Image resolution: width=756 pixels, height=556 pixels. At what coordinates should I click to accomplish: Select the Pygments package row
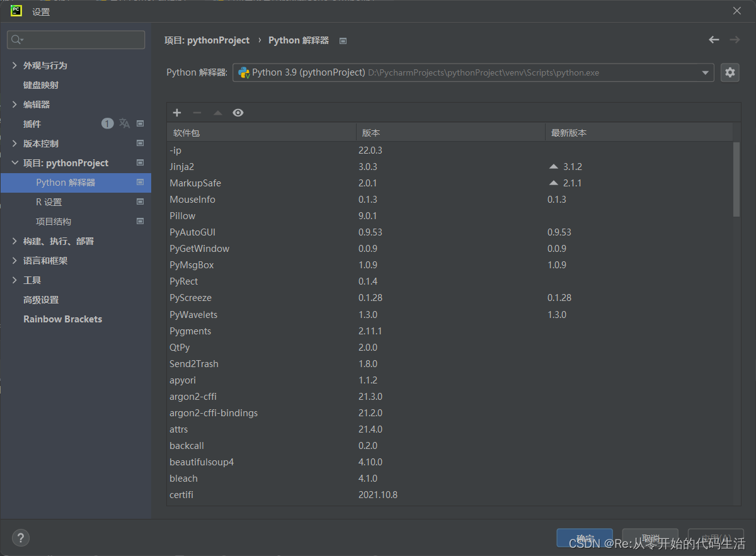click(x=450, y=331)
